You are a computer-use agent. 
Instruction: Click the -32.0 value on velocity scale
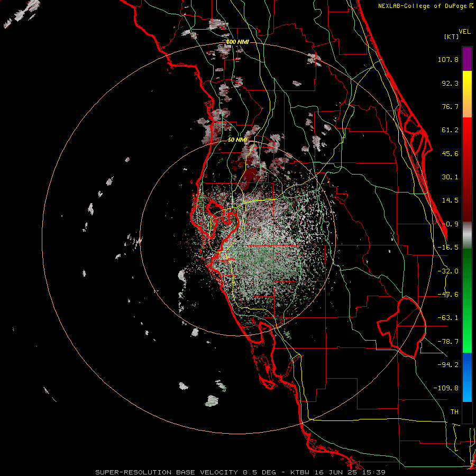click(448, 271)
